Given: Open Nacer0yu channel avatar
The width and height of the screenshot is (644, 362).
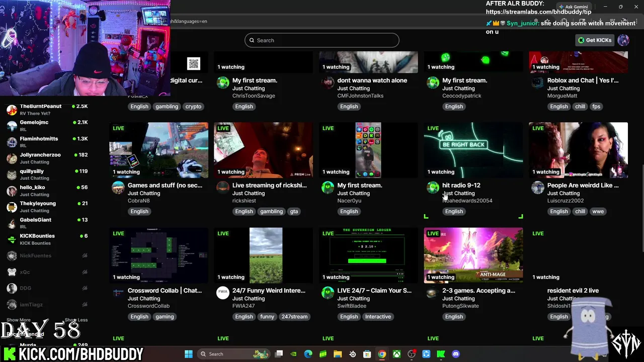Looking at the screenshot, I should (x=328, y=188).
